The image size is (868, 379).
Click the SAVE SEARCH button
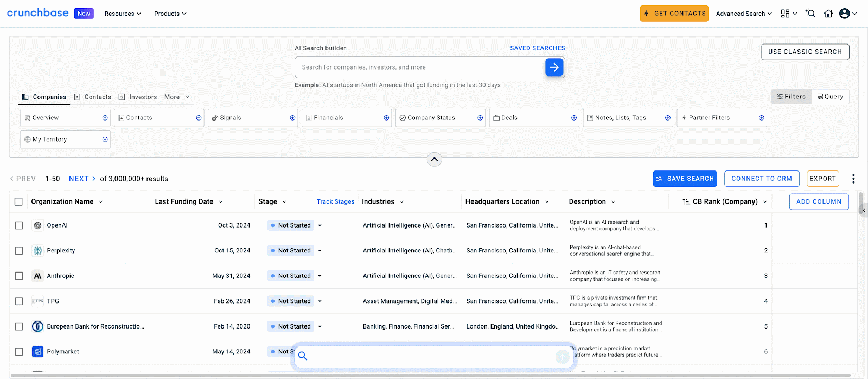pos(685,179)
